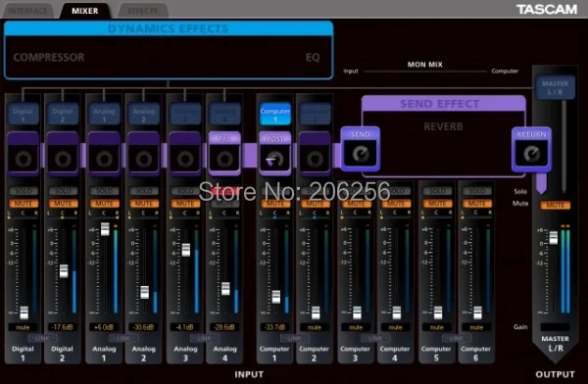Toggle POST on Computer 1 send
Image resolution: width=588 pixels, height=384 pixels.
click(x=275, y=138)
